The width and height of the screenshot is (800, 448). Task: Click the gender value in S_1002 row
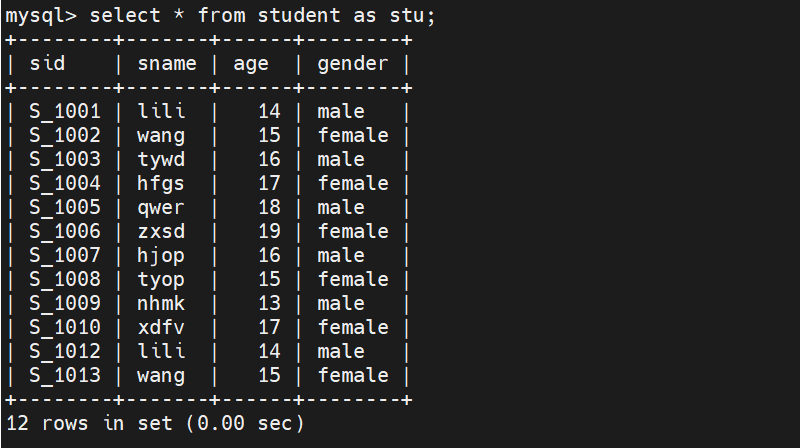click(353, 136)
